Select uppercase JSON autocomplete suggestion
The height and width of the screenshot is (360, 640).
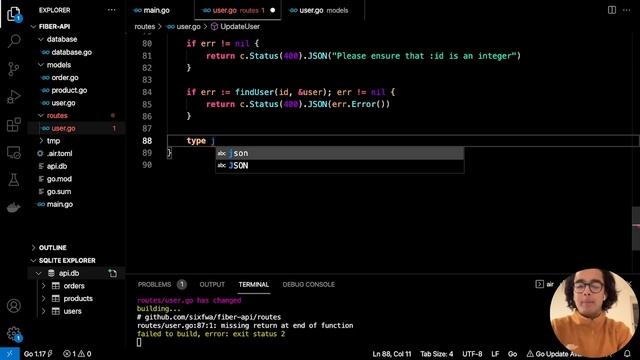[x=340, y=166]
